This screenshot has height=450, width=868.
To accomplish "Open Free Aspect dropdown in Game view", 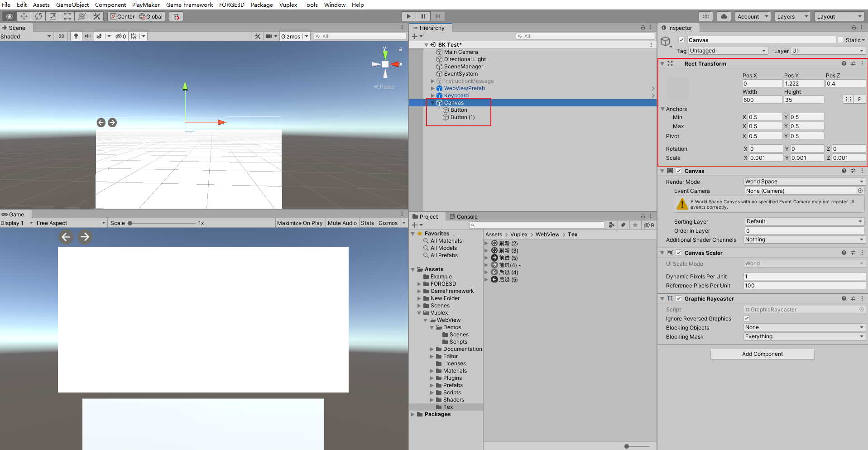I will (71, 223).
